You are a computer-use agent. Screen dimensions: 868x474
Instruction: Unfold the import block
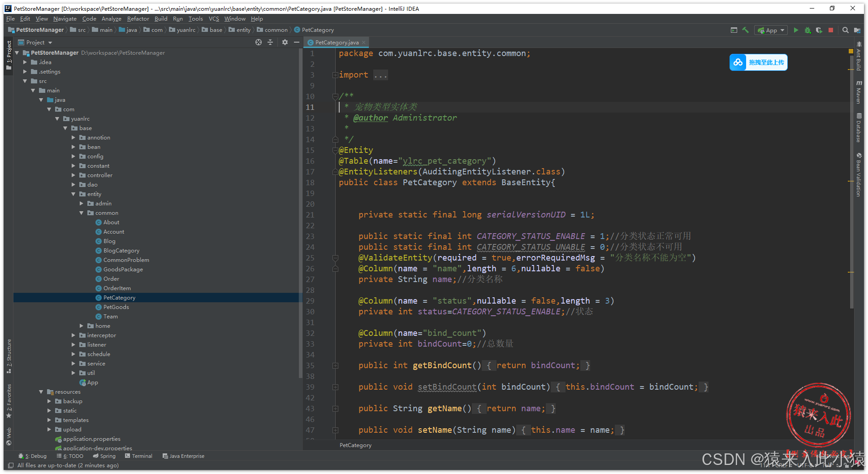click(335, 75)
